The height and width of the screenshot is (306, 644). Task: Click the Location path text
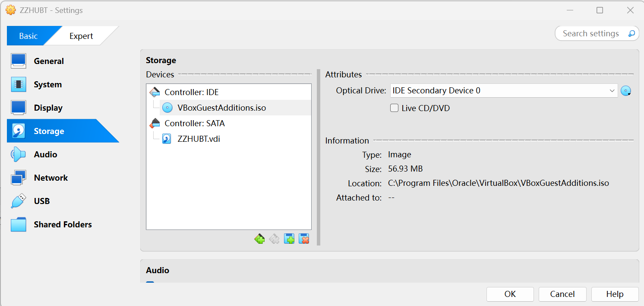pos(499,183)
